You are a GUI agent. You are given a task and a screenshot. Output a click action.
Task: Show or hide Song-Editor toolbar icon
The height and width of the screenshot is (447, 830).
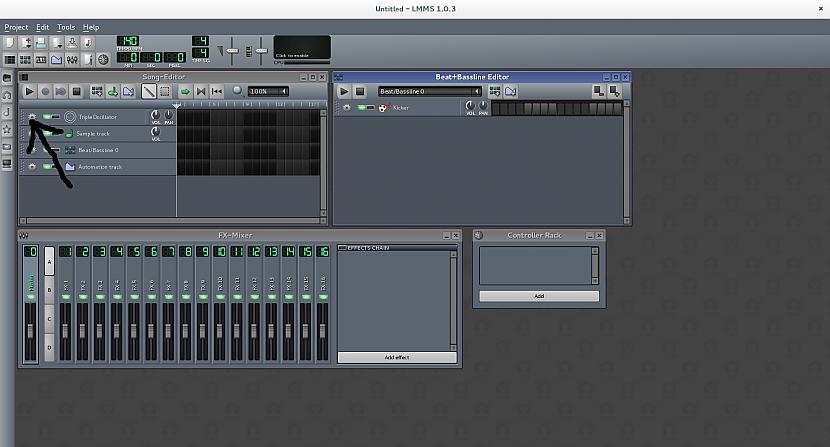pyautogui.click(x=10, y=59)
